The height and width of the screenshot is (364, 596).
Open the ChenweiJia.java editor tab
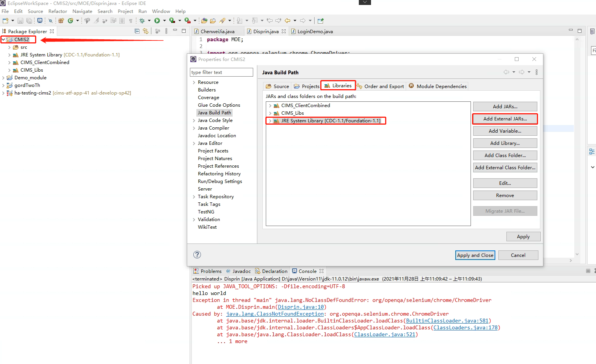(217, 31)
